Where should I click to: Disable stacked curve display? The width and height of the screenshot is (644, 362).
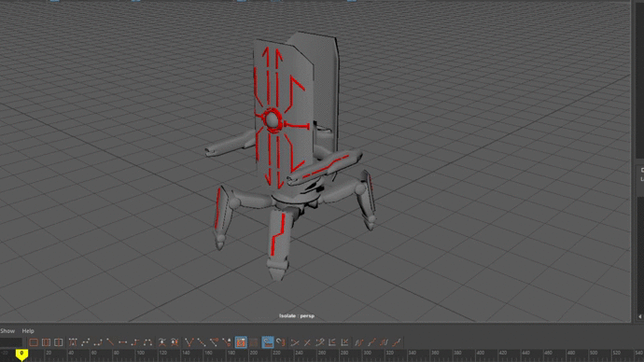point(344,342)
